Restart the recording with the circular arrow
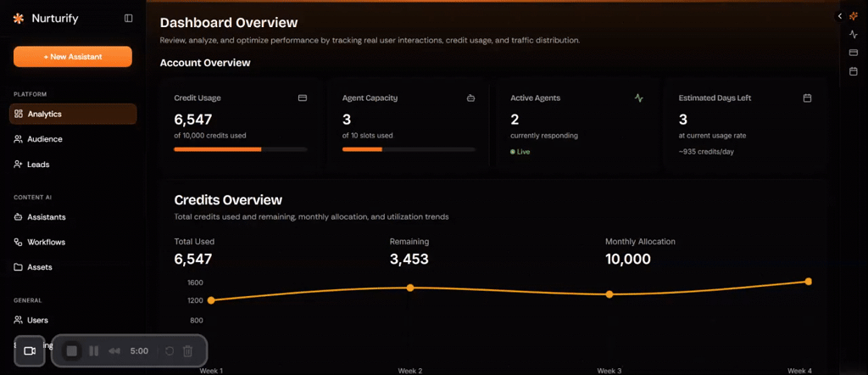 click(170, 351)
